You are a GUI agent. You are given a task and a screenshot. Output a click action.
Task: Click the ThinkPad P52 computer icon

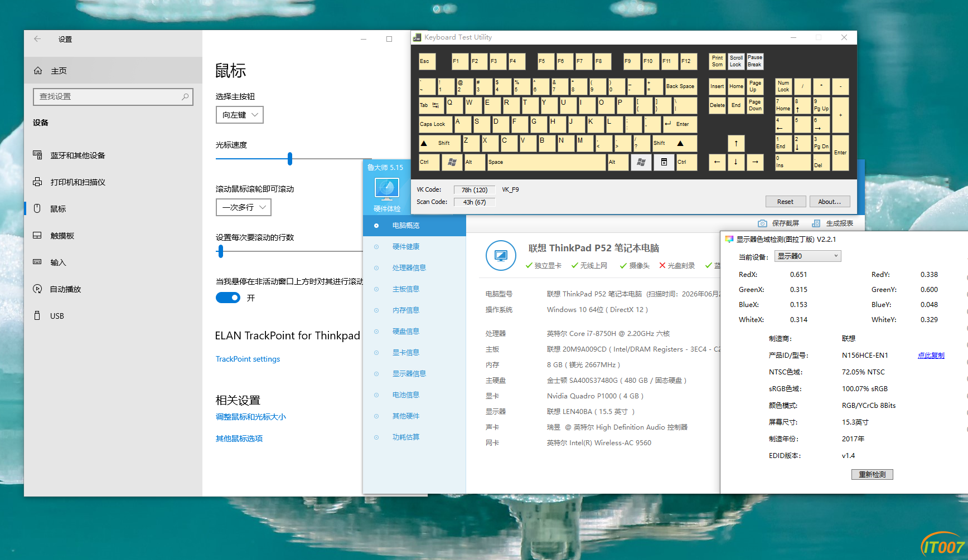tap(501, 255)
